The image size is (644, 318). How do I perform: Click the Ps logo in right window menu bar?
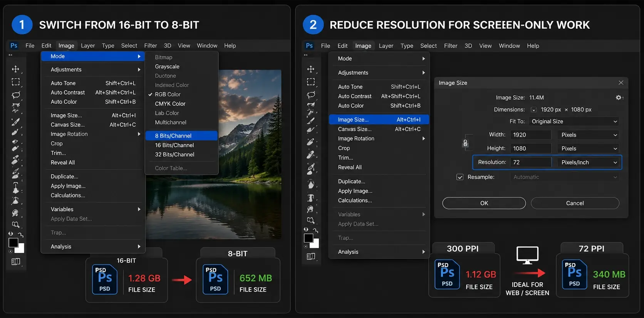point(309,45)
